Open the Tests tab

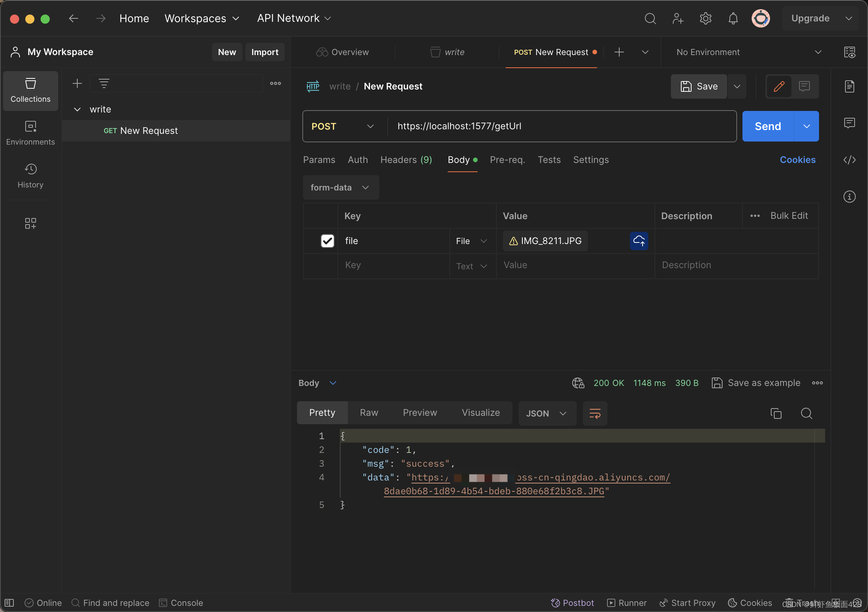point(549,160)
